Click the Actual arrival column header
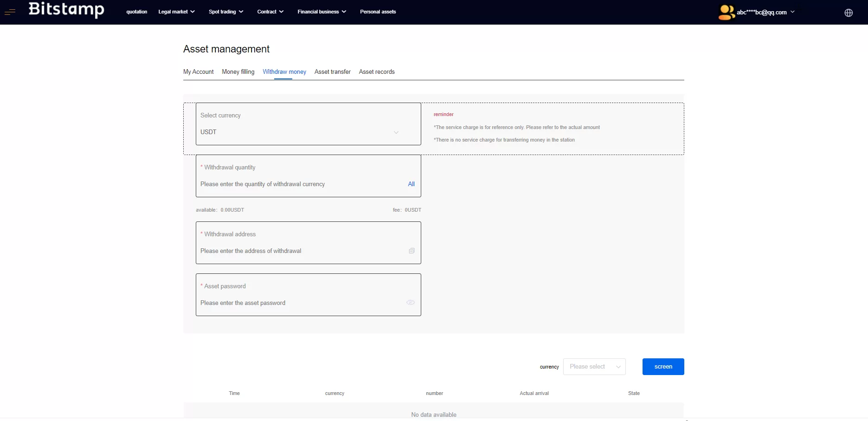 coord(534,393)
